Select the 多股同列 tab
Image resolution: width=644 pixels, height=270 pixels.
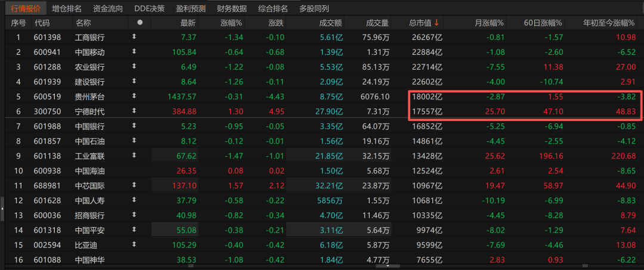(x=314, y=8)
